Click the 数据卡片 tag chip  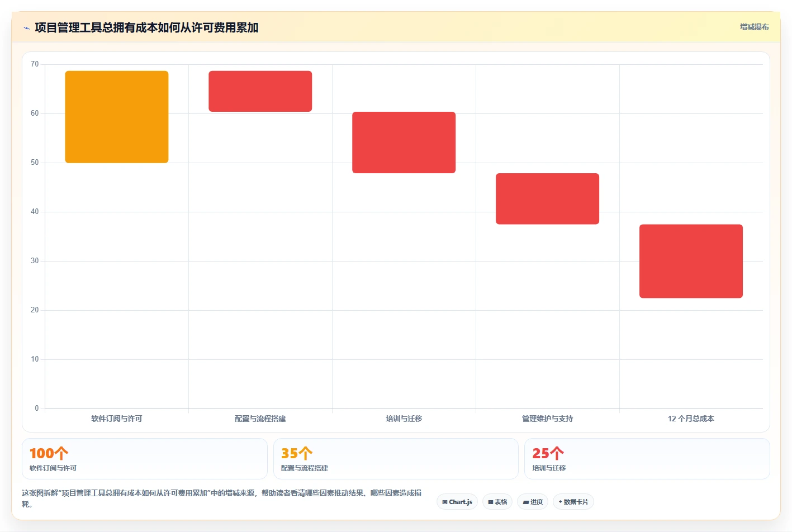[573, 502]
